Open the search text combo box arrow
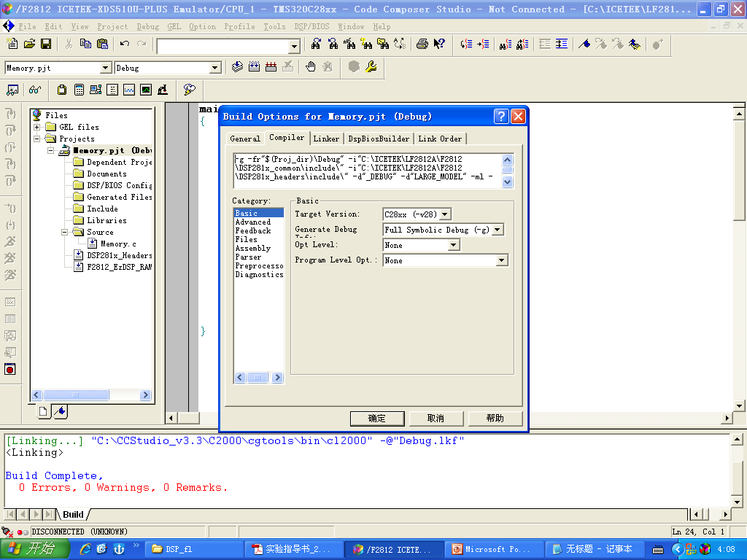Viewport: 747px width, 560px height. coord(295,46)
